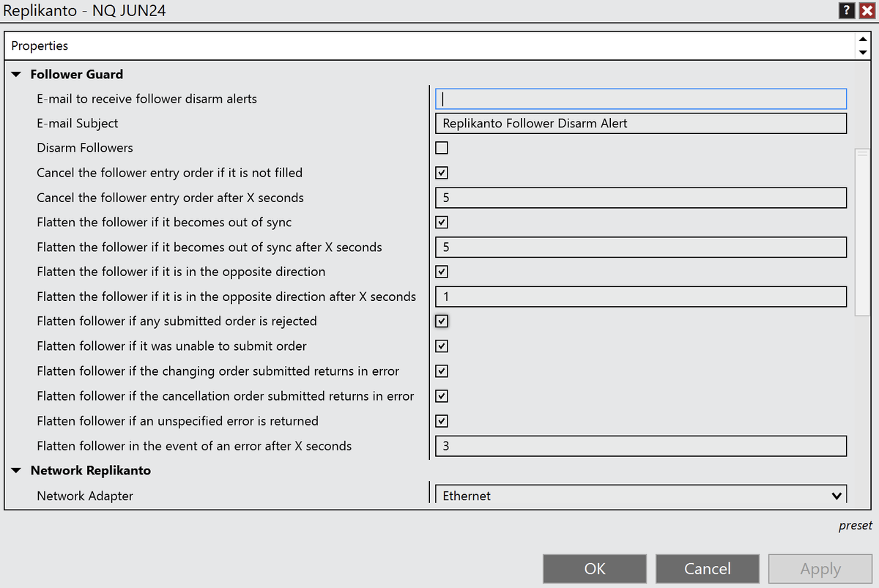Enable the Disarm Followers checkbox

click(x=442, y=148)
